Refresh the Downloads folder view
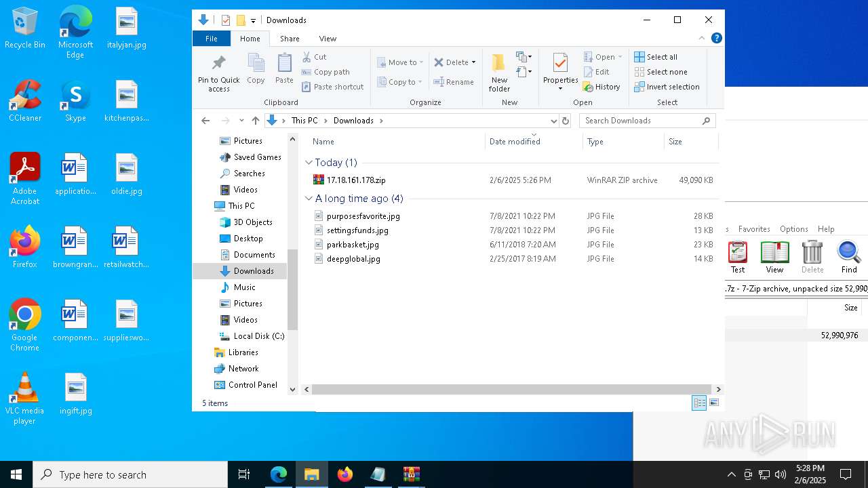Image resolution: width=868 pixels, height=488 pixels. tap(566, 121)
